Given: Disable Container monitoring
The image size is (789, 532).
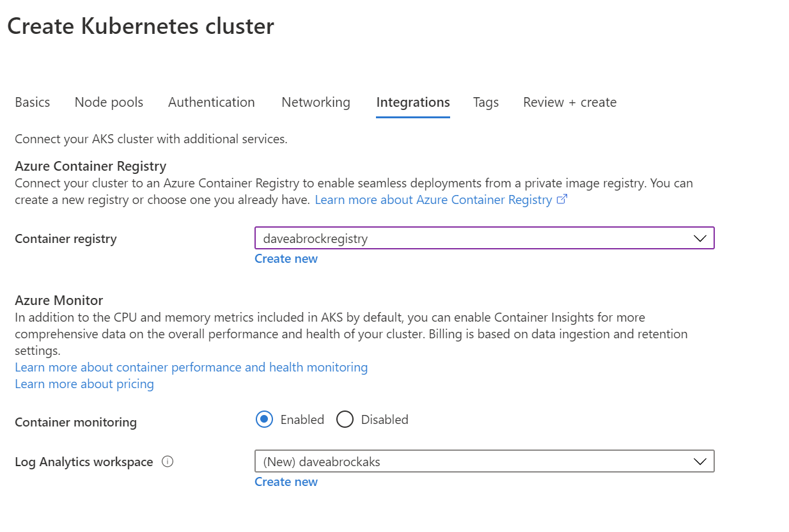Looking at the screenshot, I should pos(345,419).
